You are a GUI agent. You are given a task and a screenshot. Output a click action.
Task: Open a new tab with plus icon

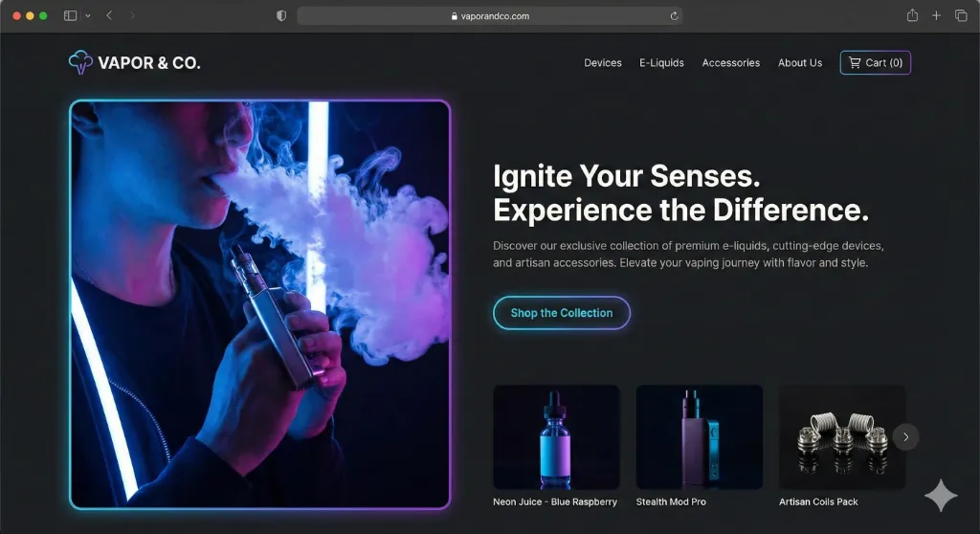937,16
